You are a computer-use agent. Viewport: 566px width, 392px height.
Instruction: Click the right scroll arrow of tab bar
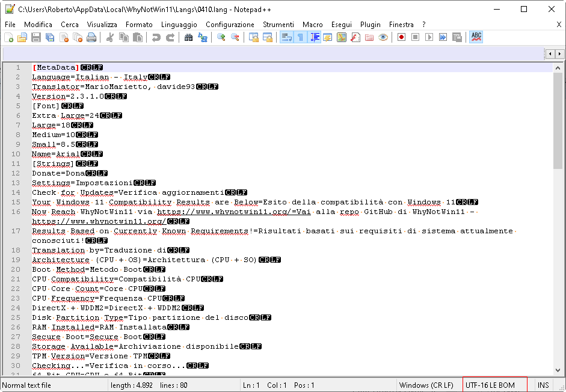pos(558,54)
